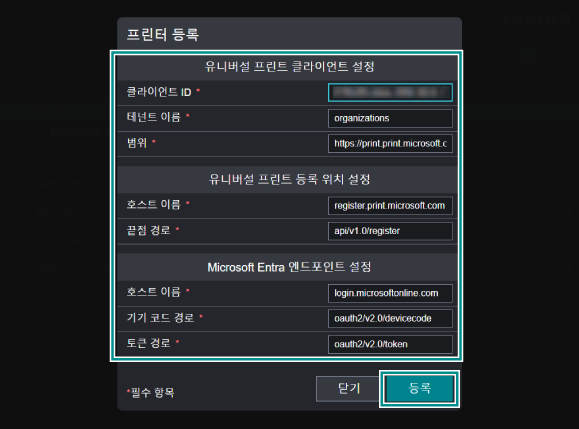Click the 토큰 경로 oauth2/v2.0/token field
Image resolution: width=579 pixels, height=429 pixels.
point(390,344)
